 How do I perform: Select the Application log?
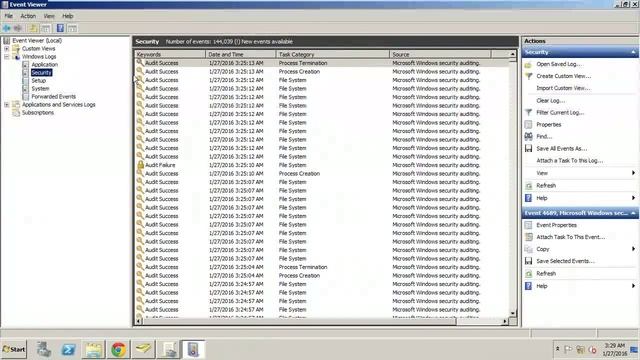point(44,64)
